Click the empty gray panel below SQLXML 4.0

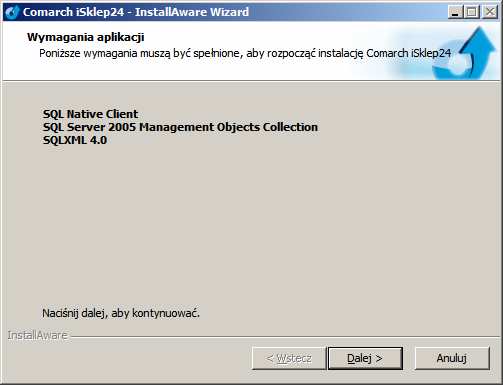click(x=252, y=220)
